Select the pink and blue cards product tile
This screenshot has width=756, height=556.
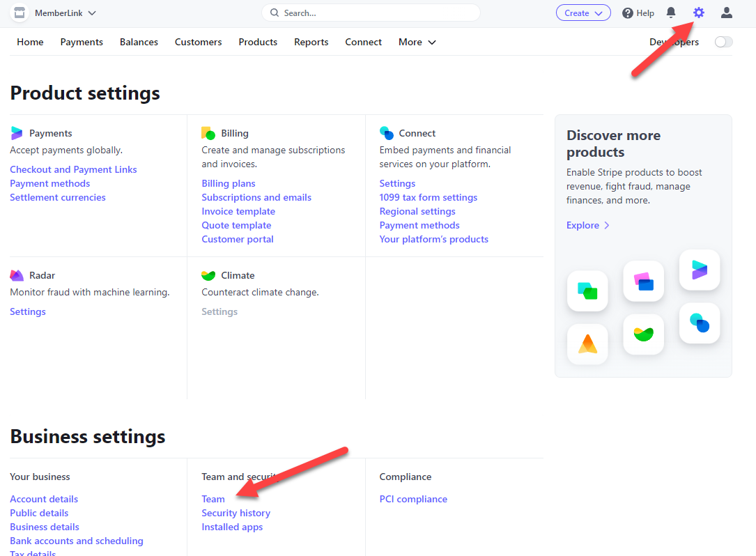coord(643,281)
